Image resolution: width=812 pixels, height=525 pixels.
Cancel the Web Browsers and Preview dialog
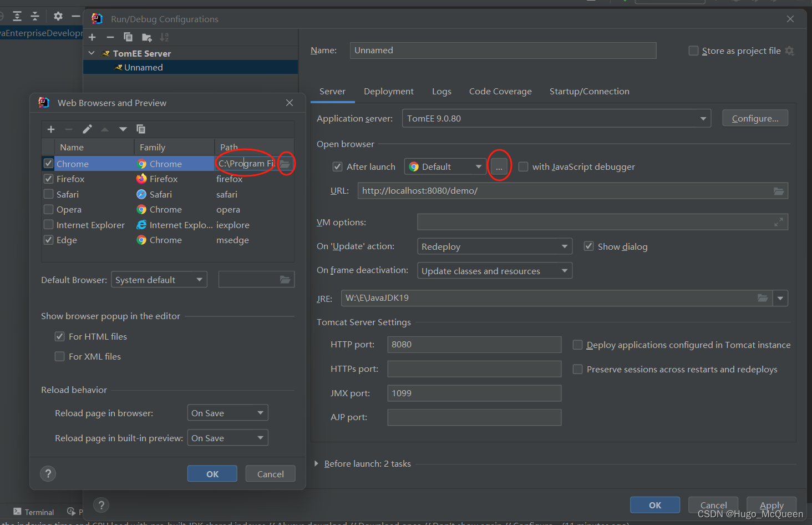tap(271, 474)
